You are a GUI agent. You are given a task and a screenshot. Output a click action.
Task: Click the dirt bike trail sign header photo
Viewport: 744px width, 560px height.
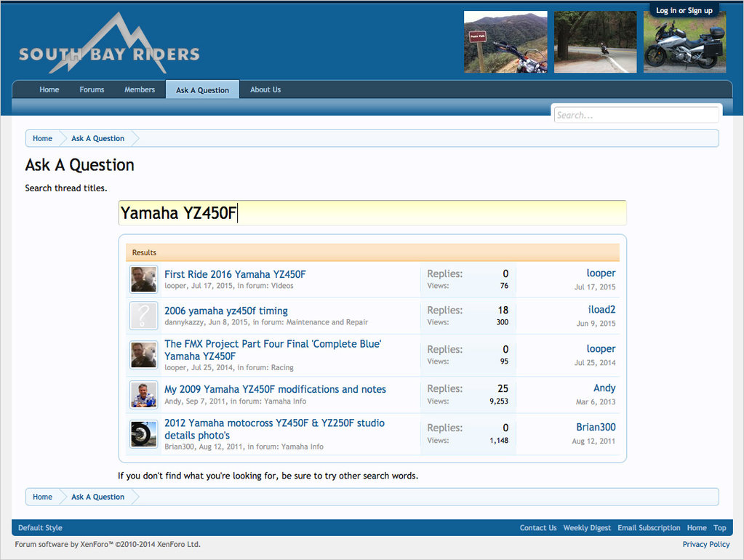pos(505,42)
